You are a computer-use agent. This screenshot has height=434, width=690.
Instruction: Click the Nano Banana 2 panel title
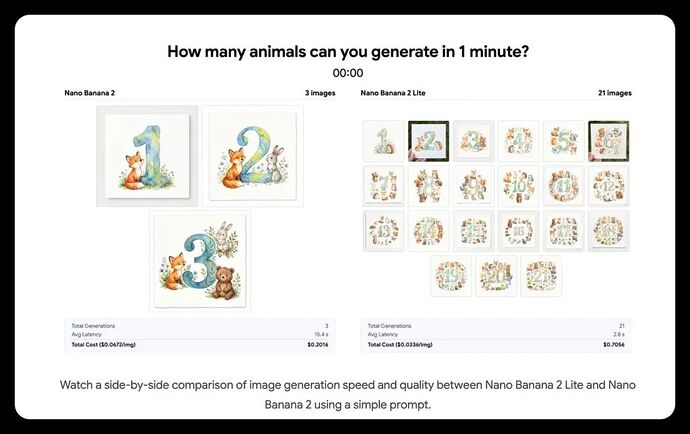89,93
